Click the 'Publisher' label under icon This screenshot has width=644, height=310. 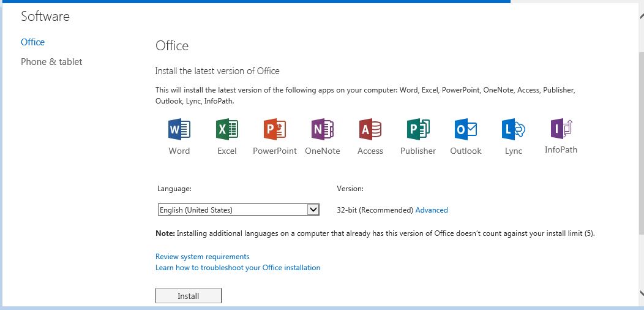[x=418, y=151]
